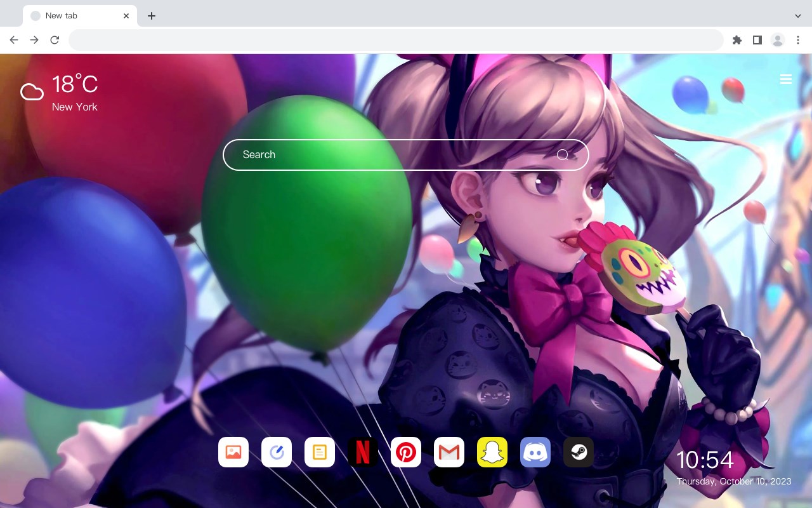Close the New tab tab
This screenshot has height=508, width=812.
click(126, 16)
